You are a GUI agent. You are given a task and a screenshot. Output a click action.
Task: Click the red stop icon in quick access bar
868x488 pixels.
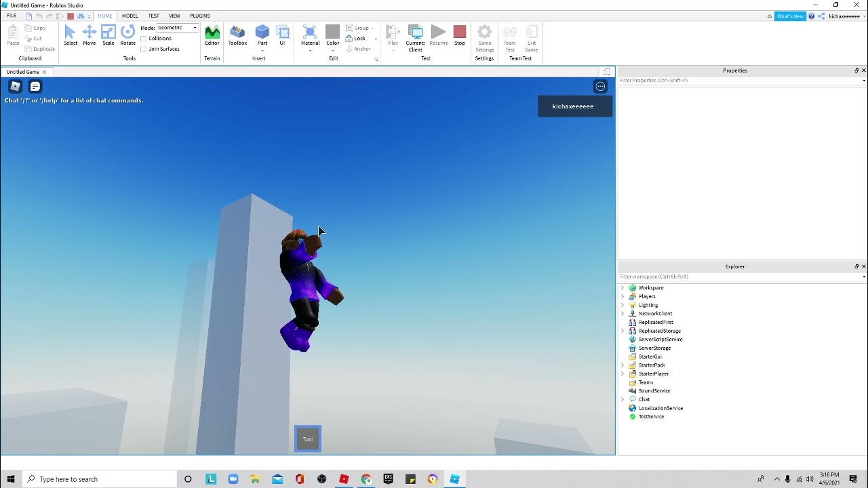pyautogui.click(x=71, y=16)
